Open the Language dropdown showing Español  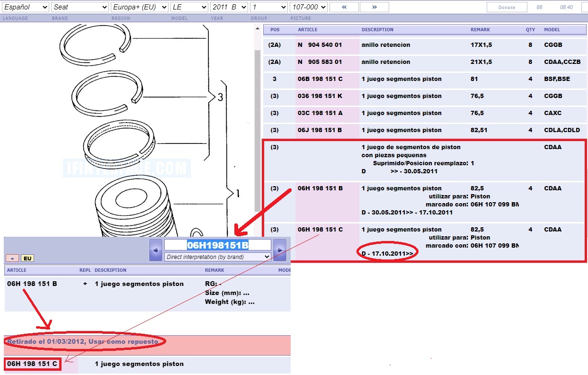25,7
